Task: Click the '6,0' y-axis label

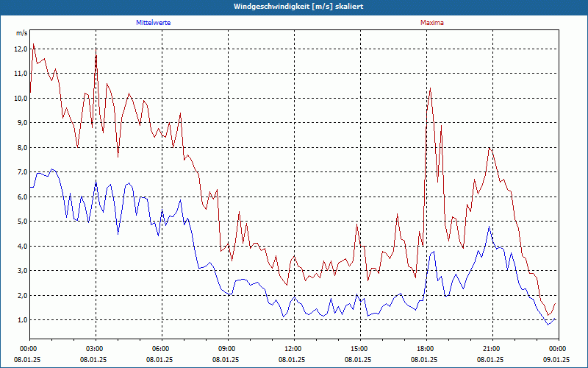Action: (x=22, y=197)
